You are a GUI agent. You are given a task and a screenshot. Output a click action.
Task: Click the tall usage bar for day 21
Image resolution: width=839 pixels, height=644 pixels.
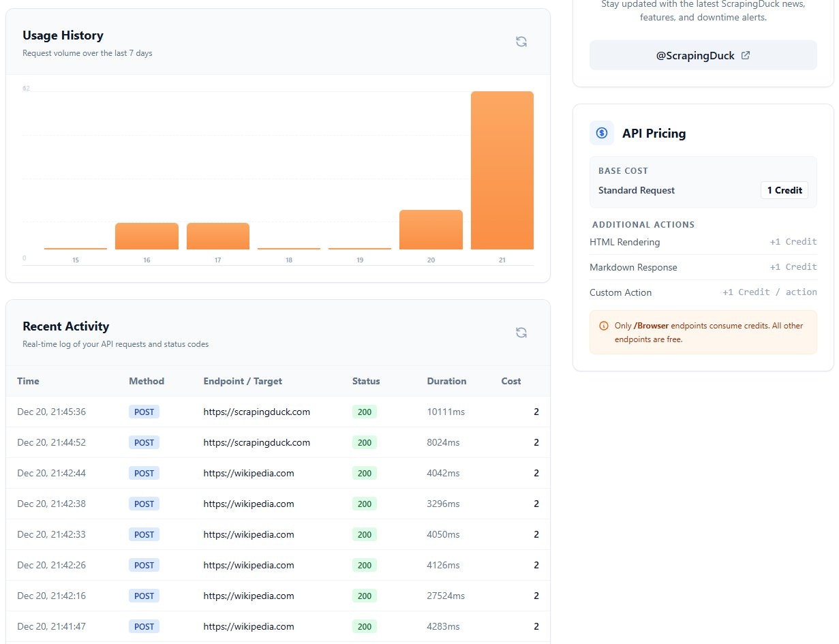[x=502, y=170]
